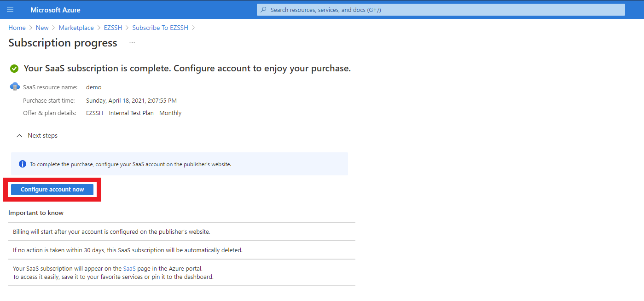Click 'If no action is taken within 30 days' row

(182, 250)
